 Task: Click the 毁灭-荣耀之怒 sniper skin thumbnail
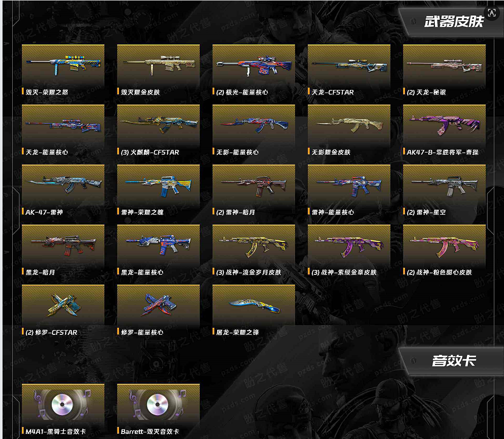63,66
